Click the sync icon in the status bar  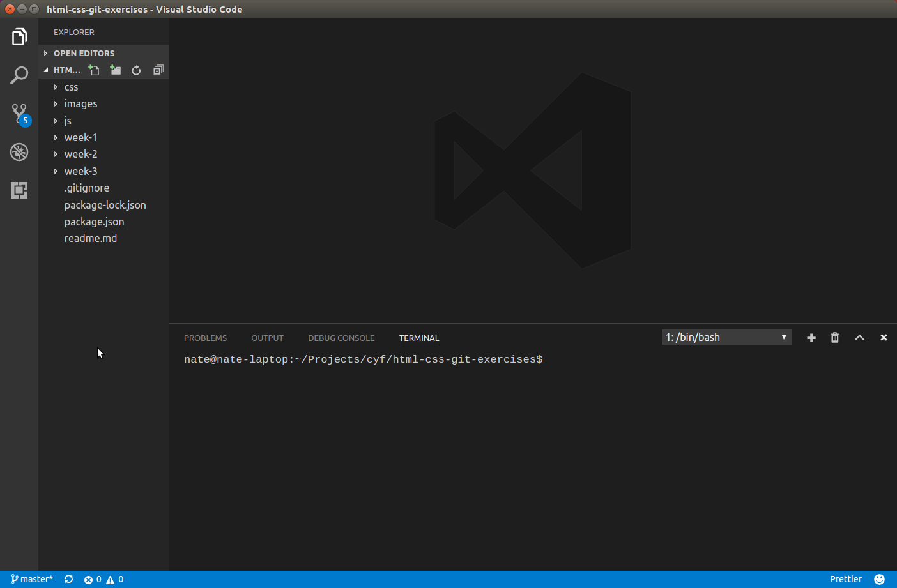pyautogui.click(x=68, y=579)
